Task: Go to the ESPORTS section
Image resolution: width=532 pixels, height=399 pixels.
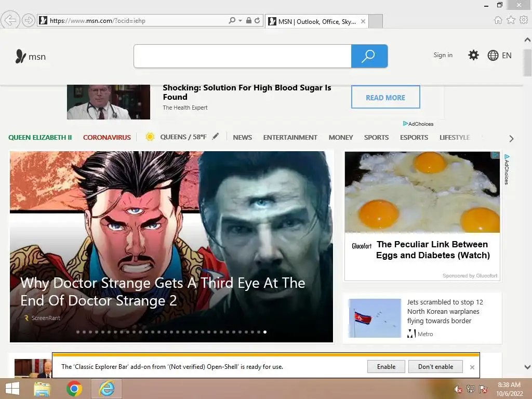Action: point(414,137)
